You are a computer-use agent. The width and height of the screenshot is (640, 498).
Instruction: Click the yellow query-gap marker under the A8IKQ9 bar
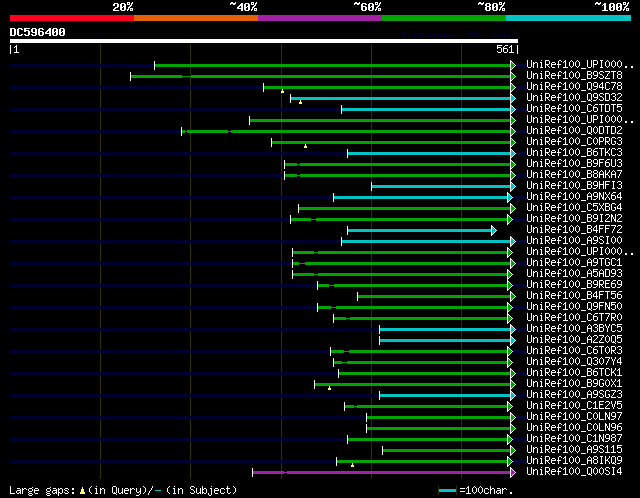pos(352,465)
